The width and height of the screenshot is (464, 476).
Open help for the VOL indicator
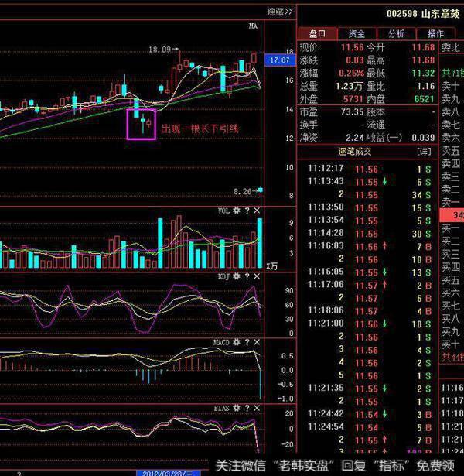pyautogui.click(x=247, y=211)
